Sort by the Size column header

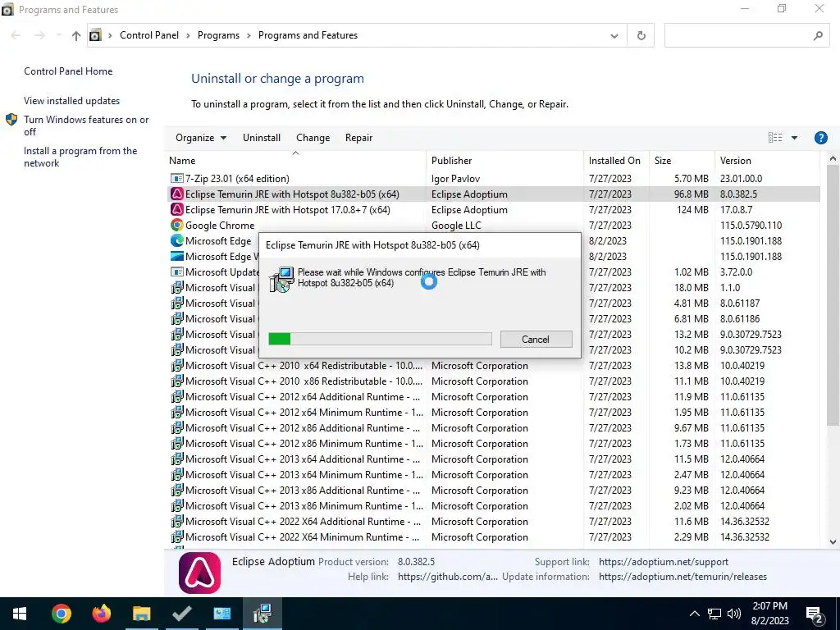click(x=682, y=160)
